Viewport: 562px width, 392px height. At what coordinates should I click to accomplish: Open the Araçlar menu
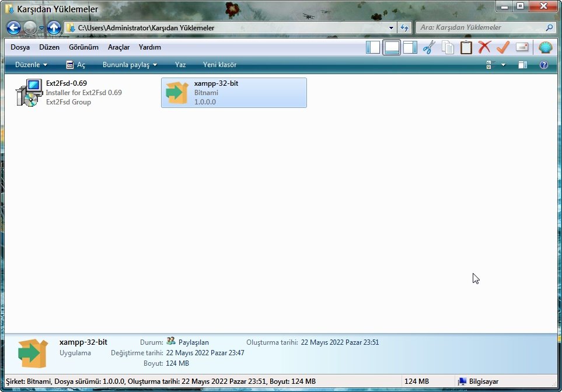[x=118, y=47]
